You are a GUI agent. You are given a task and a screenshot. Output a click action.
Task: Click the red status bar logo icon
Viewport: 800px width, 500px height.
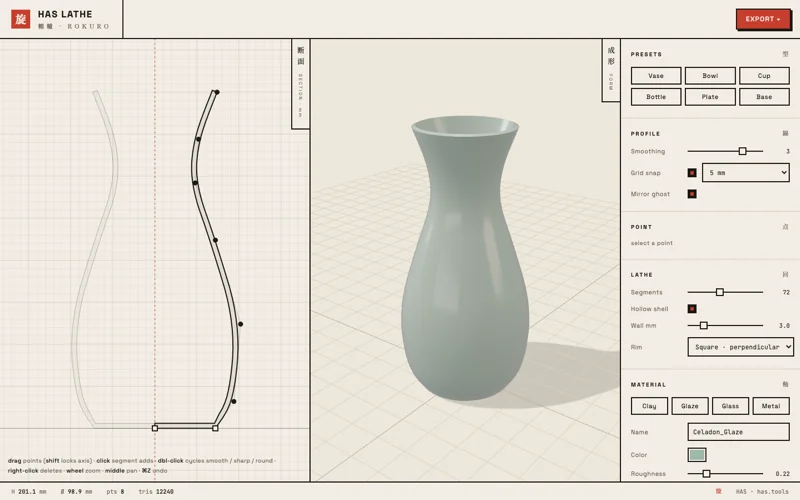pyautogui.click(x=718, y=491)
